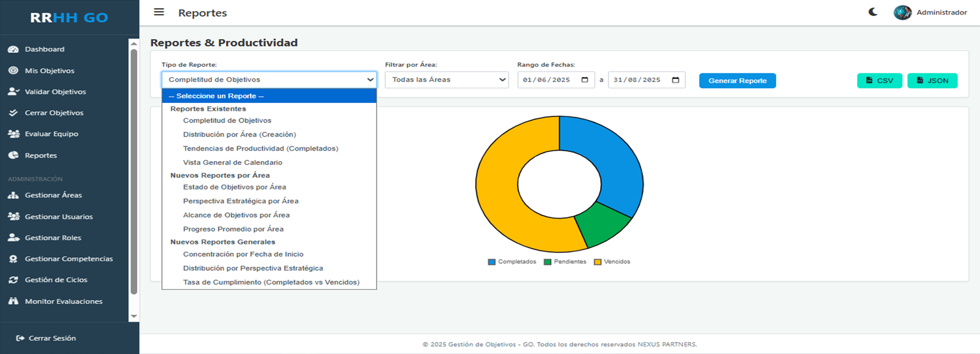Collapse the Tipo de Reporte dropdown

tap(269, 80)
